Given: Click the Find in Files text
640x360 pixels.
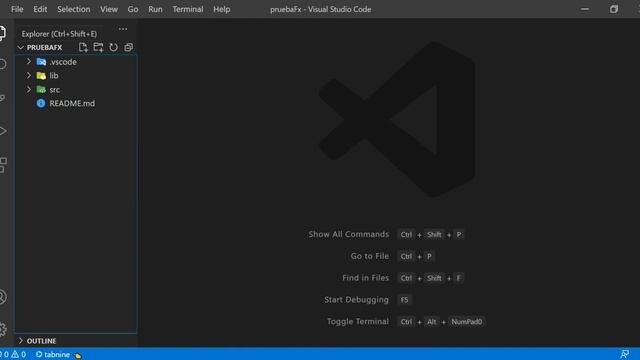Looking at the screenshot, I should click(x=365, y=278).
